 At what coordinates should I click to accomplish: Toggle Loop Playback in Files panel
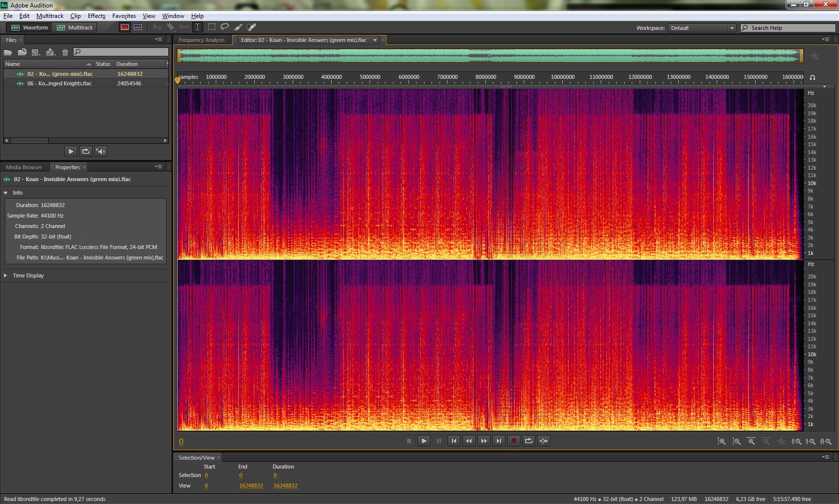[86, 151]
